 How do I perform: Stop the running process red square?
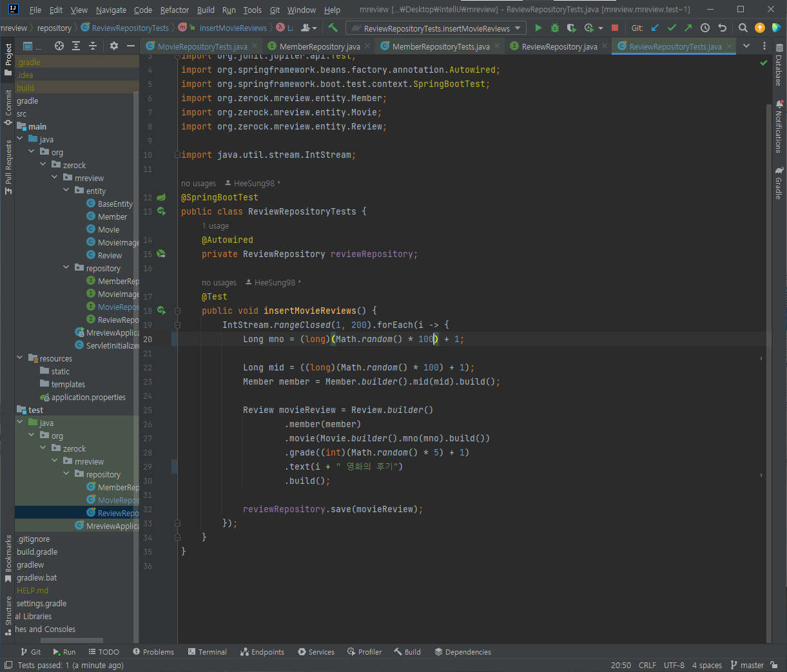click(615, 28)
